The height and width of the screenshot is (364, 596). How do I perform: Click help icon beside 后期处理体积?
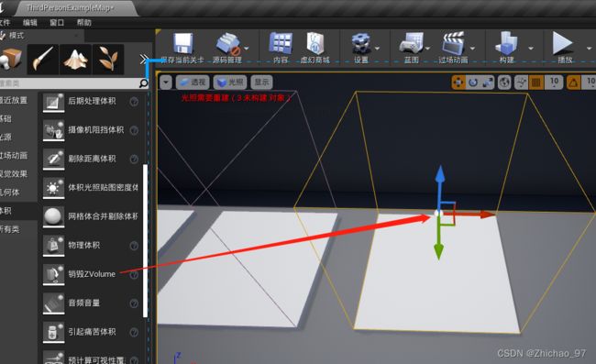134,102
